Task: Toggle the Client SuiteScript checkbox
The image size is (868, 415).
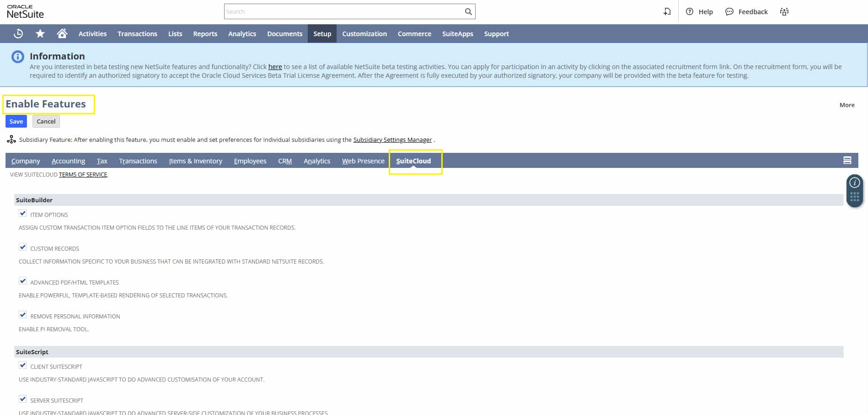Action: pyautogui.click(x=22, y=365)
